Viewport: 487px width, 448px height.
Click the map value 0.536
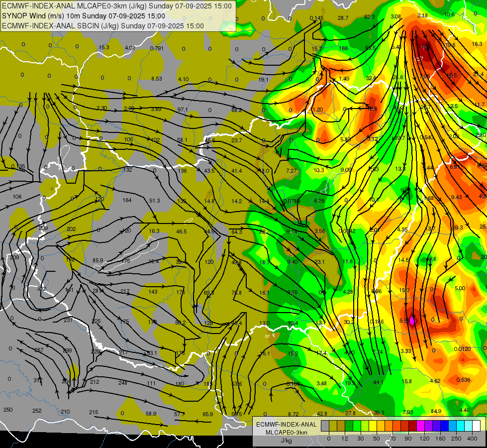[464, 380]
